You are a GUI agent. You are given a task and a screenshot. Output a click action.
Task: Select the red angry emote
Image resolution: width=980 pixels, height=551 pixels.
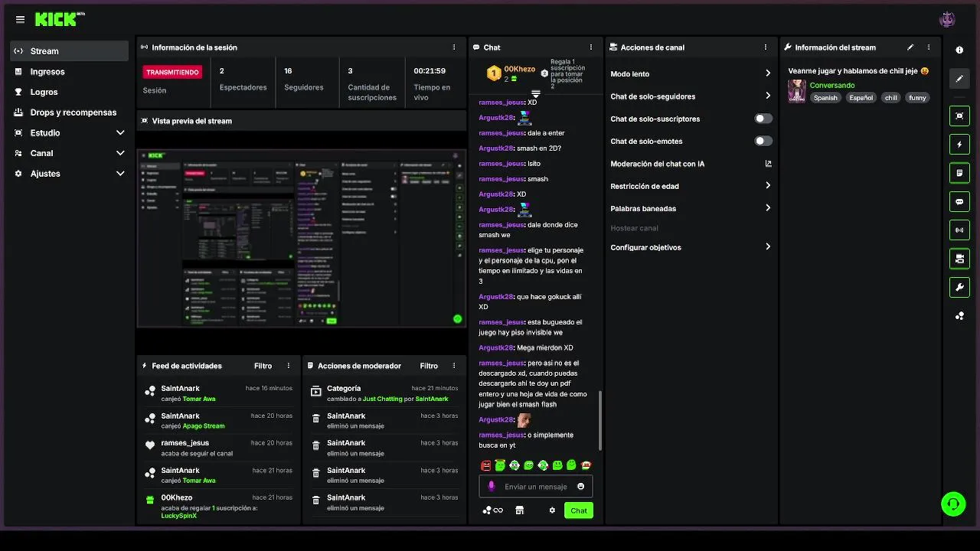485,465
